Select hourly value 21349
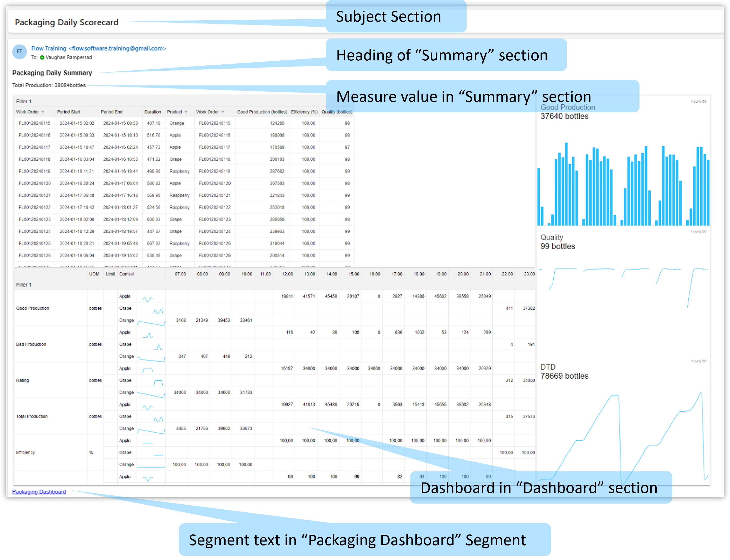The height and width of the screenshot is (560, 730). tap(202, 320)
